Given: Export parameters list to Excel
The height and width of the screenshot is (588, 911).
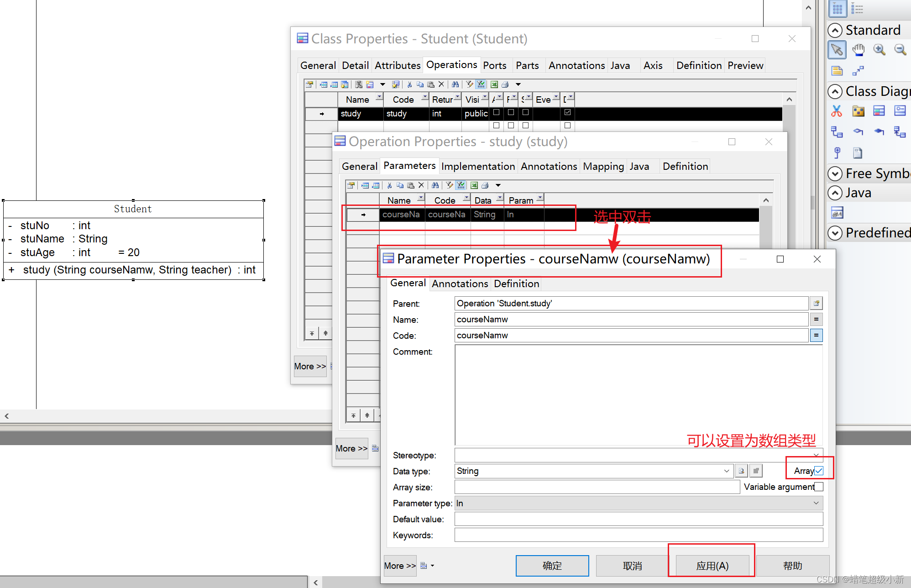Looking at the screenshot, I should pos(474,185).
